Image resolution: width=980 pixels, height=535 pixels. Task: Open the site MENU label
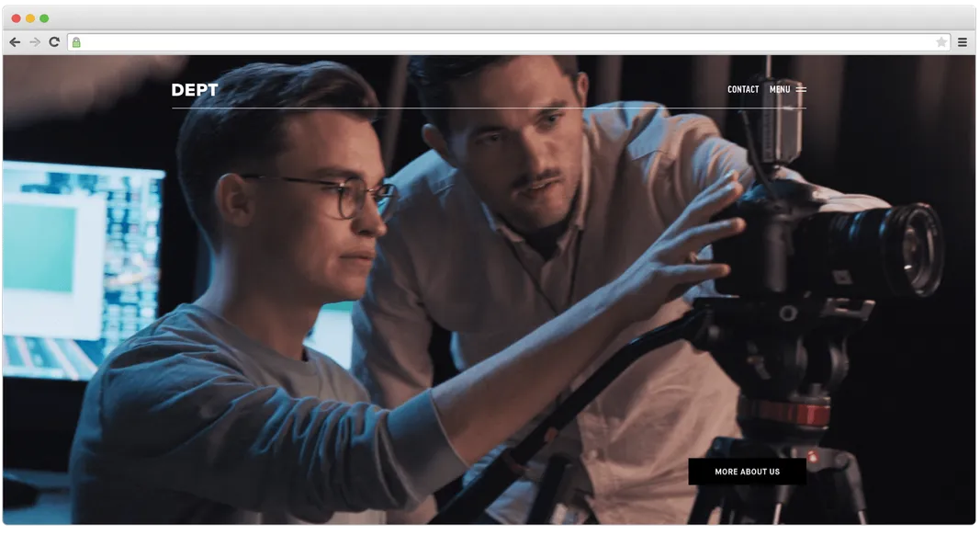[780, 90]
